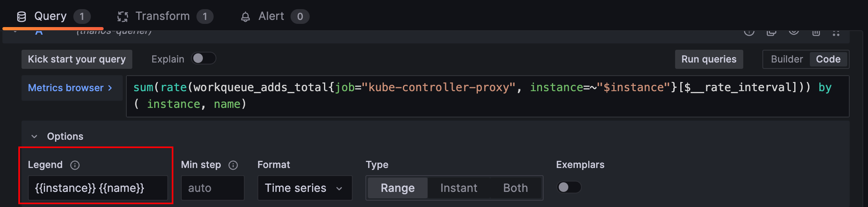Toggle the Explain switch
The width and height of the screenshot is (868, 207).
click(x=203, y=59)
